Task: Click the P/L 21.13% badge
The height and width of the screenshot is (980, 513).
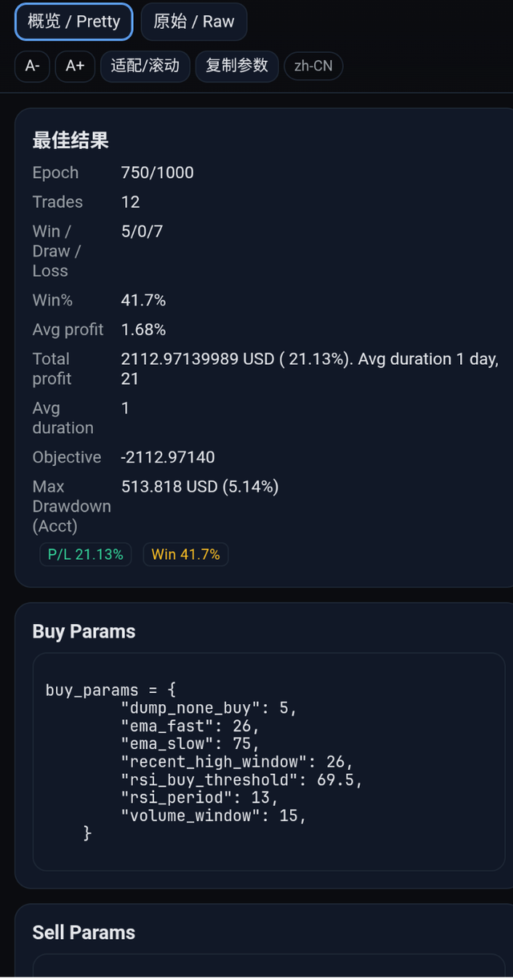Action: (x=85, y=554)
